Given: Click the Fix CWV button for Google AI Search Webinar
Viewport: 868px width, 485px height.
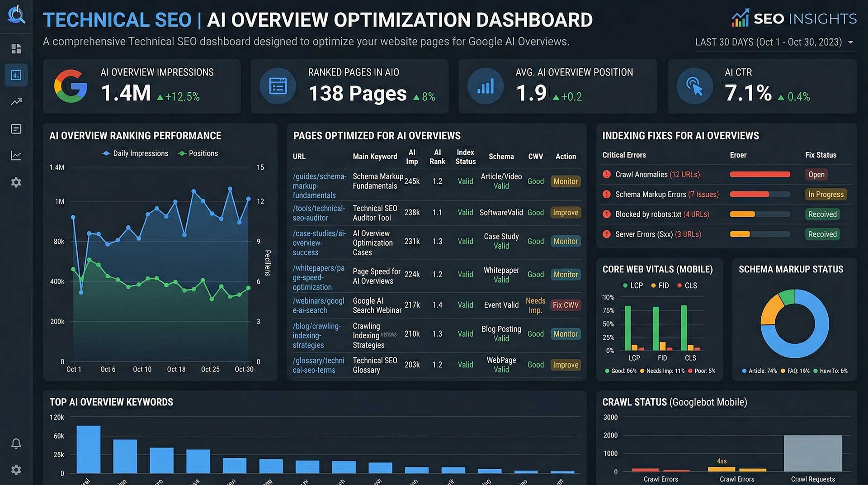Looking at the screenshot, I should click(x=565, y=305).
